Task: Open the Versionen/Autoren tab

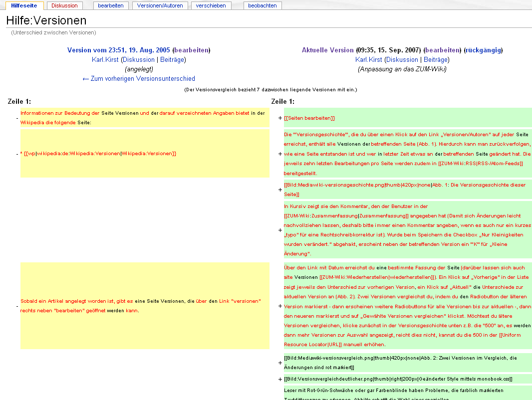Action: click(160, 5)
